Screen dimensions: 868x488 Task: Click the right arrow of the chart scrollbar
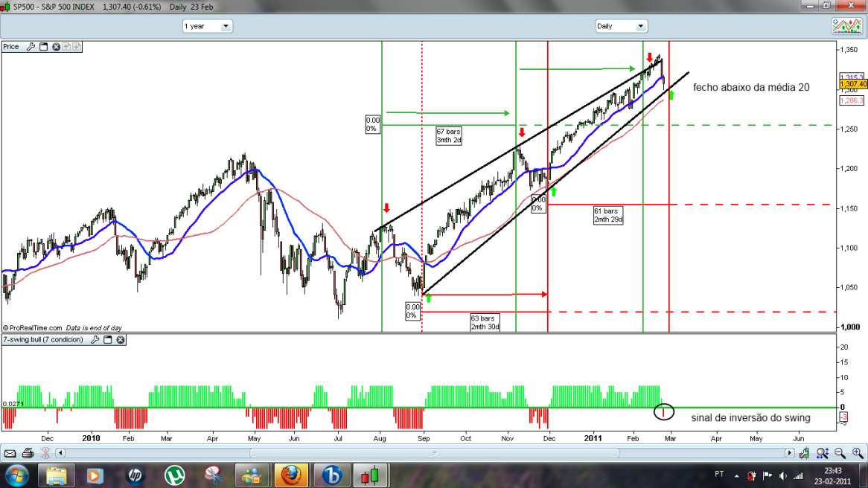pos(789,453)
